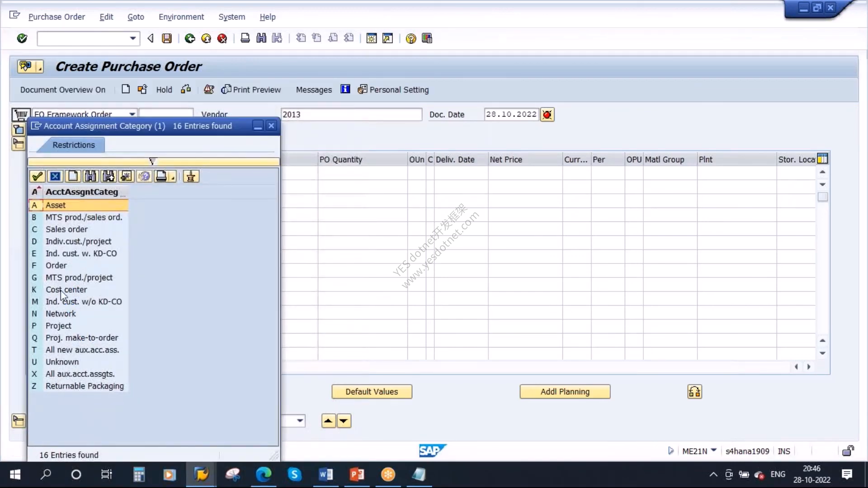Click the Find binoculars icon in toolbar
Image resolution: width=868 pixels, height=488 pixels.
pos(261,38)
